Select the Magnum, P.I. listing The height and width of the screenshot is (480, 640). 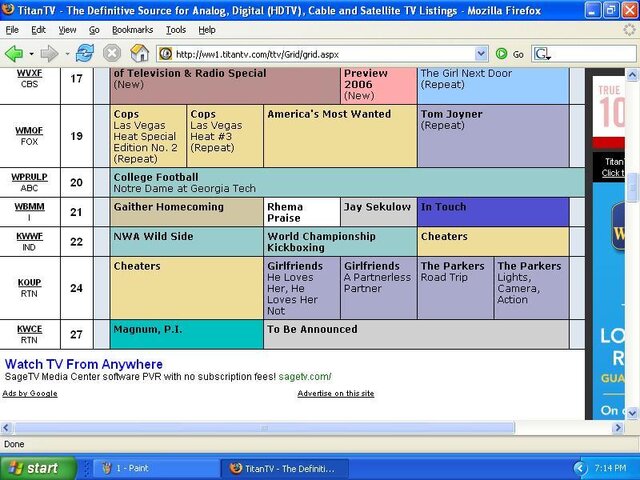pos(187,334)
